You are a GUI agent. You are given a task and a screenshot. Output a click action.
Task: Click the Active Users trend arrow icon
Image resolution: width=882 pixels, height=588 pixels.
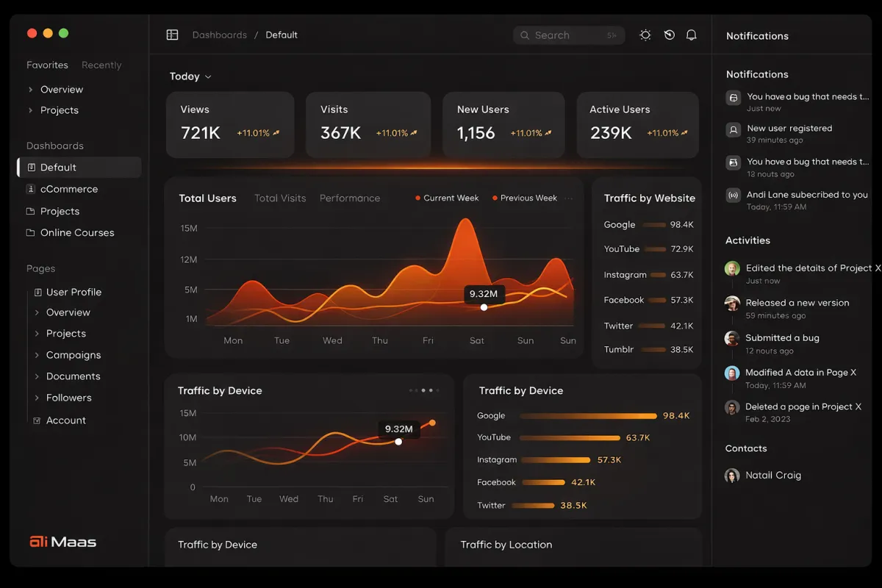point(685,133)
